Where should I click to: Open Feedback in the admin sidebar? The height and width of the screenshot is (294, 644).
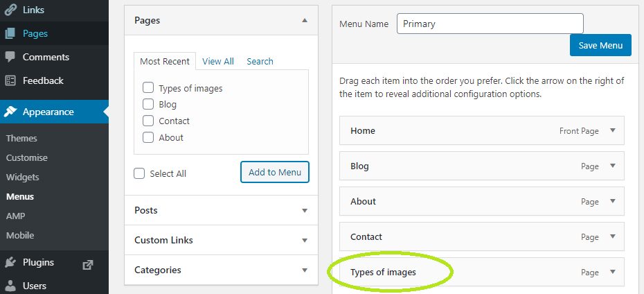43,80
